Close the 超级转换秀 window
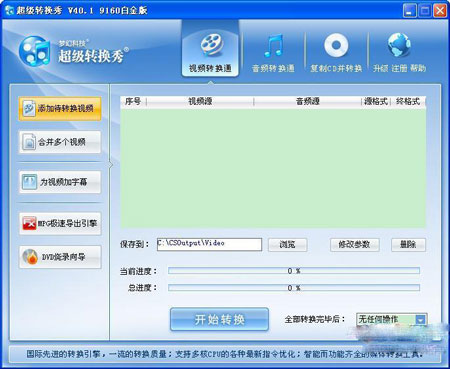Image resolution: width=450 pixels, height=369 pixels. (440, 11)
